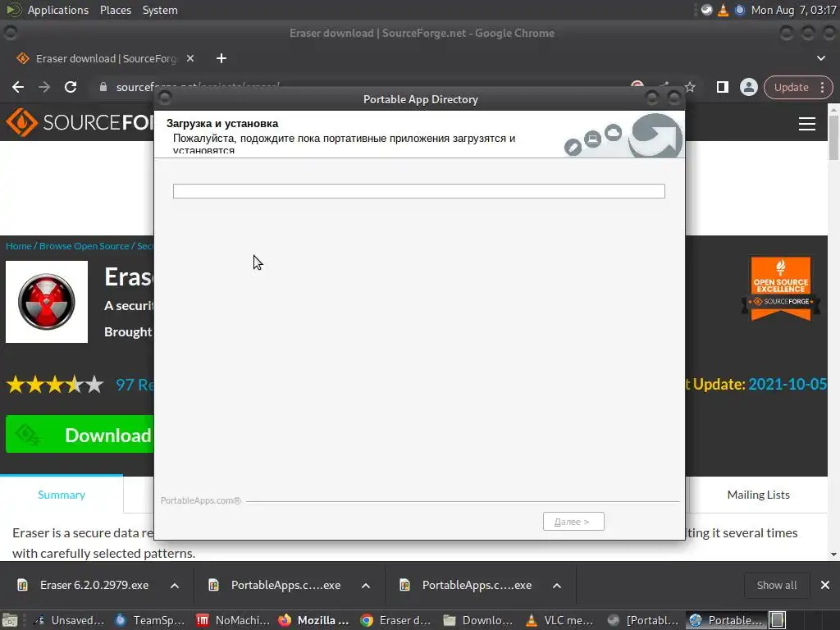Close the Eraser download tab

coord(190,58)
